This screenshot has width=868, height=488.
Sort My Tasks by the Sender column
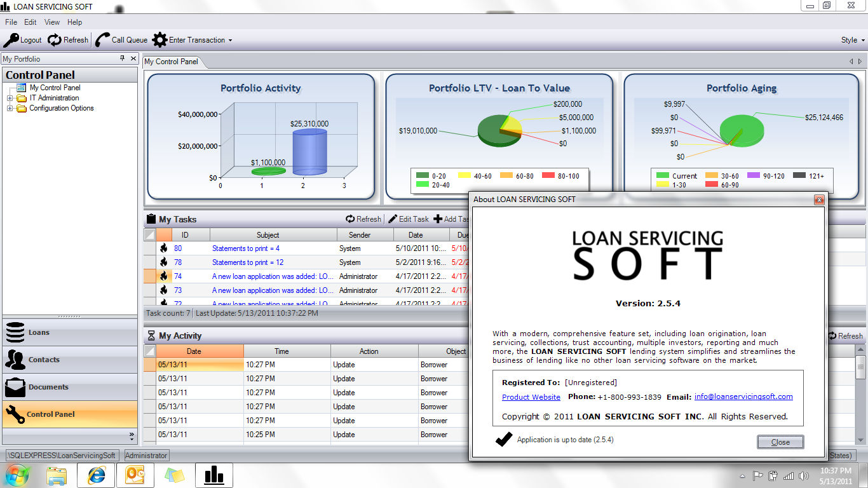365,234
